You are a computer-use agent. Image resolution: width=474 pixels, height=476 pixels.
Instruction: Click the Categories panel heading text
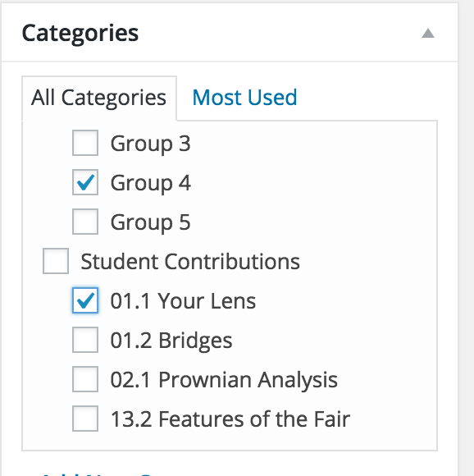pos(80,34)
